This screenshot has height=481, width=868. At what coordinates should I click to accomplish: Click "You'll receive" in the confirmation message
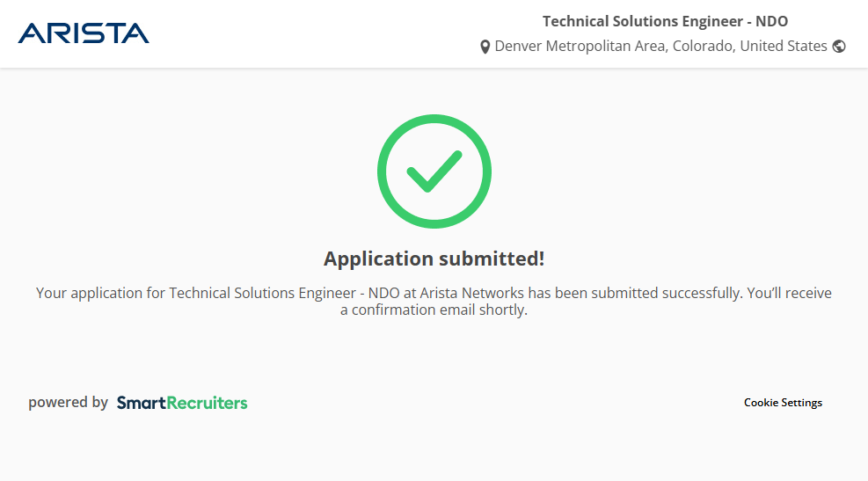tap(789, 293)
